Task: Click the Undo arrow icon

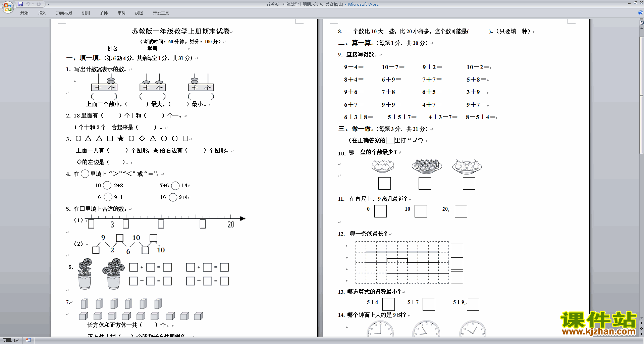Action: coord(28,4)
